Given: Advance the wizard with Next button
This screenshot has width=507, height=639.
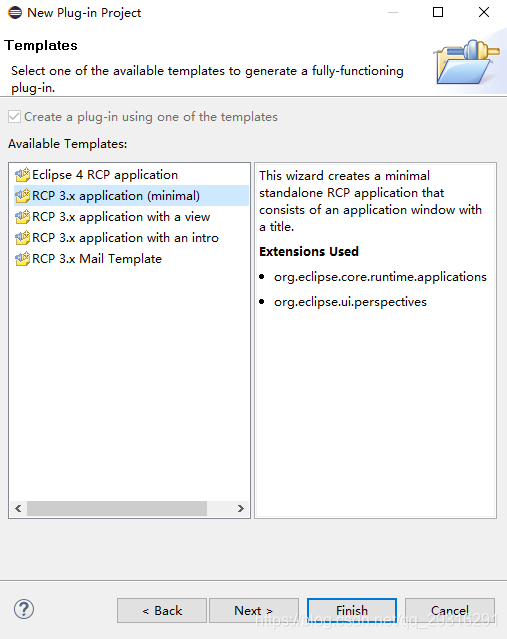Looking at the screenshot, I should pos(254,610).
